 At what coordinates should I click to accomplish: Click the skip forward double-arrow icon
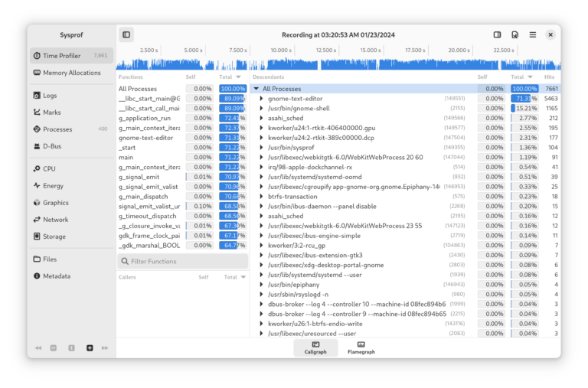[105, 348]
